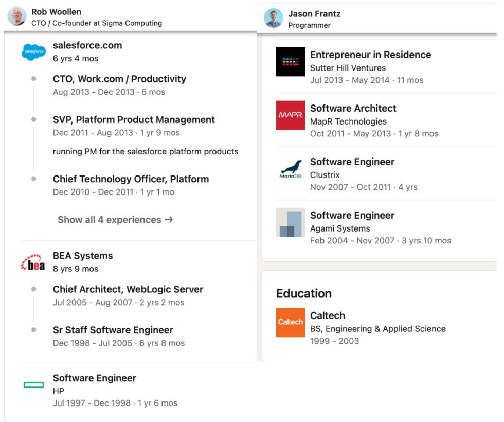Click 'Dec 1998 - Jul 2005 · 6 yrs 8 mos'
This screenshot has width=504, height=422.
(x=119, y=343)
